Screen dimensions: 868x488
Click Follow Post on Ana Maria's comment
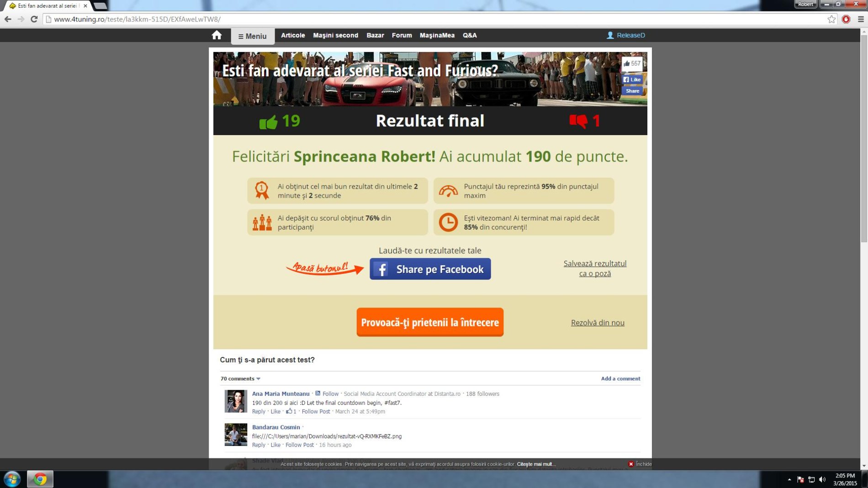316,411
